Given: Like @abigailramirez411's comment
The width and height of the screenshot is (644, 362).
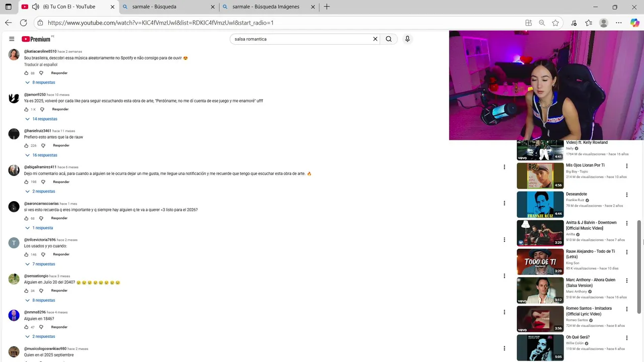Looking at the screenshot, I should (x=26, y=182).
